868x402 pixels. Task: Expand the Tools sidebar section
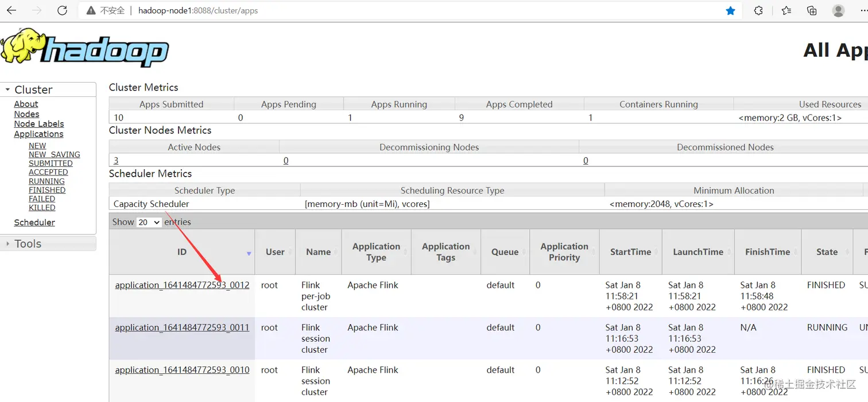(48, 244)
